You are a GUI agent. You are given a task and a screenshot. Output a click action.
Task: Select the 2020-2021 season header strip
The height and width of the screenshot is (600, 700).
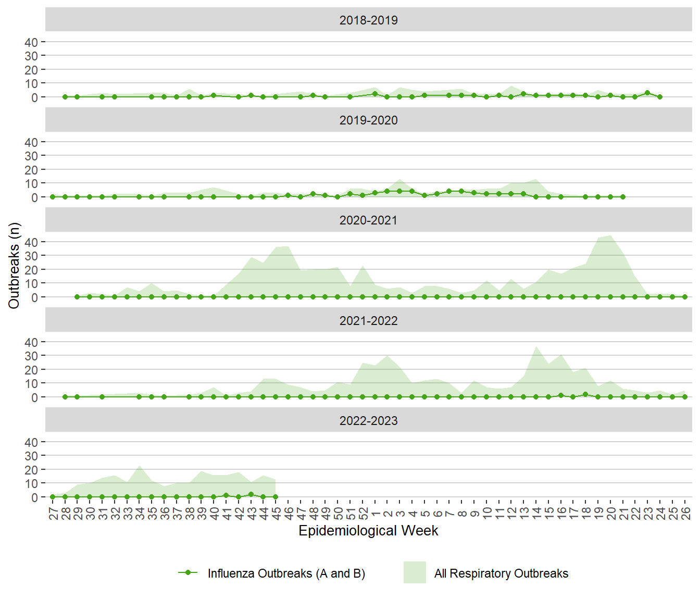pos(368,220)
